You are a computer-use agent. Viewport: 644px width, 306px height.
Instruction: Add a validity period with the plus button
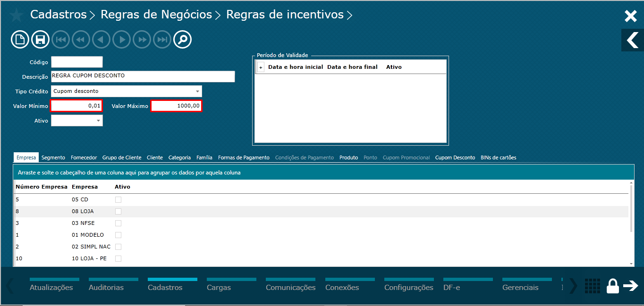(261, 67)
